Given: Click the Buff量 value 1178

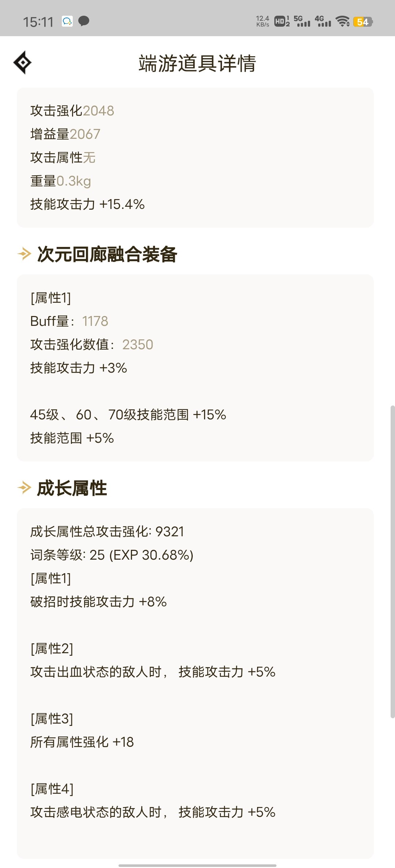Looking at the screenshot, I should coord(95,321).
